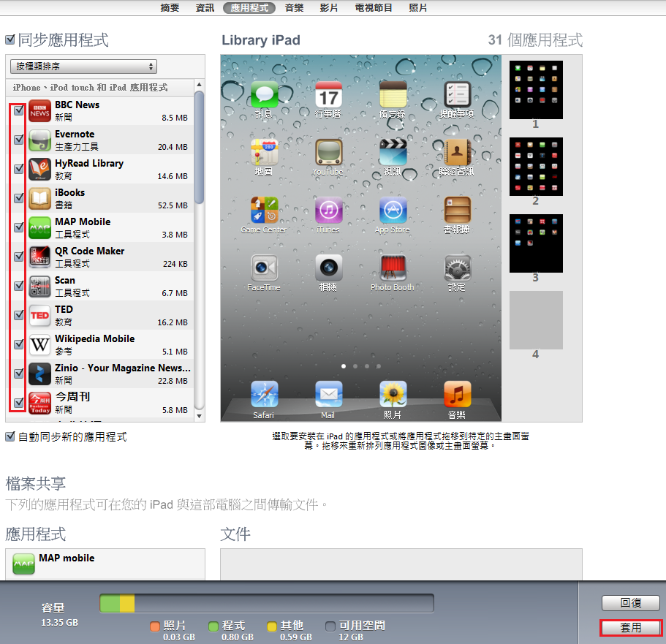Click the TED app icon in list
This screenshot has height=644, width=666.
[x=40, y=316]
